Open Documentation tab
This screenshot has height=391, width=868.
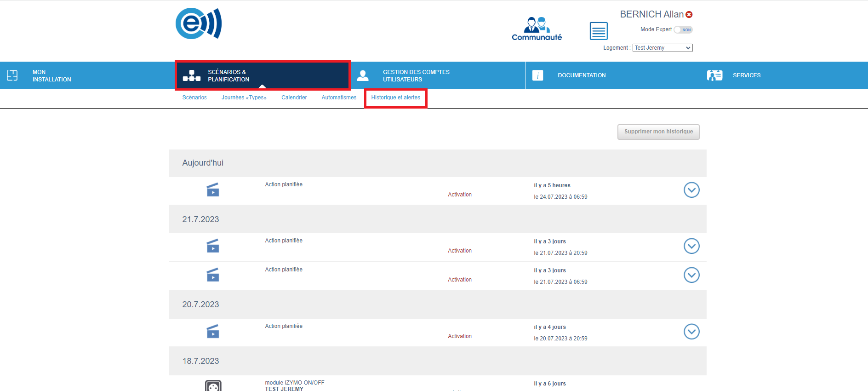(612, 75)
